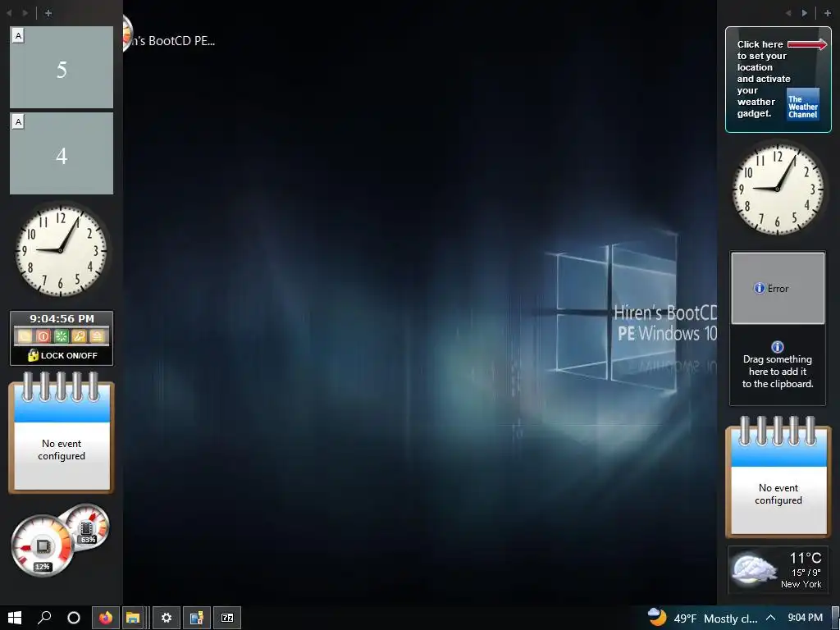This screenshot has height=630, width=840.
Task: Click the memory gauge showing 63%
Action: 87,527
